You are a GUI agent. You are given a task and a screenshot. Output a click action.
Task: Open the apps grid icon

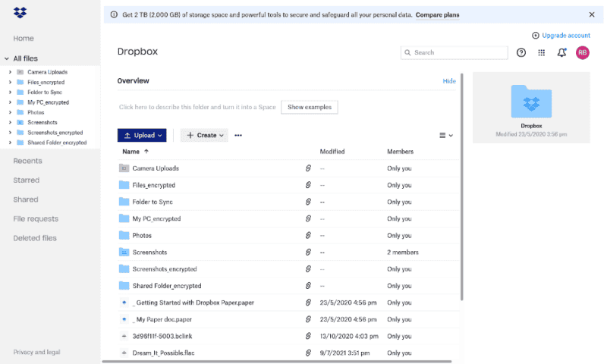[x=542, y=52]
